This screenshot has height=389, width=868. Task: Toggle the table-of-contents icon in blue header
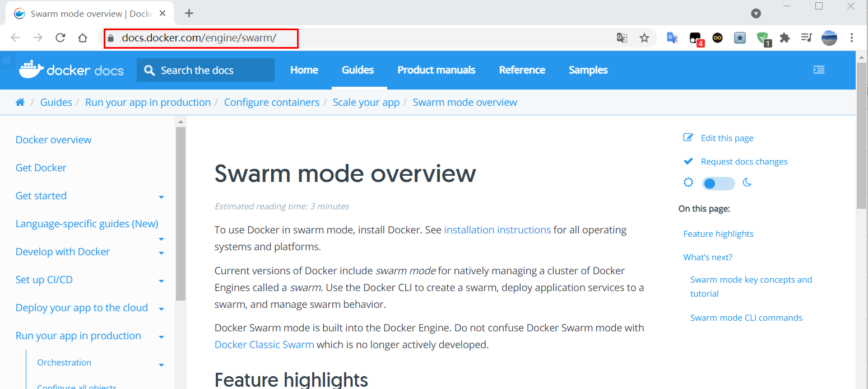click(819, 69)
